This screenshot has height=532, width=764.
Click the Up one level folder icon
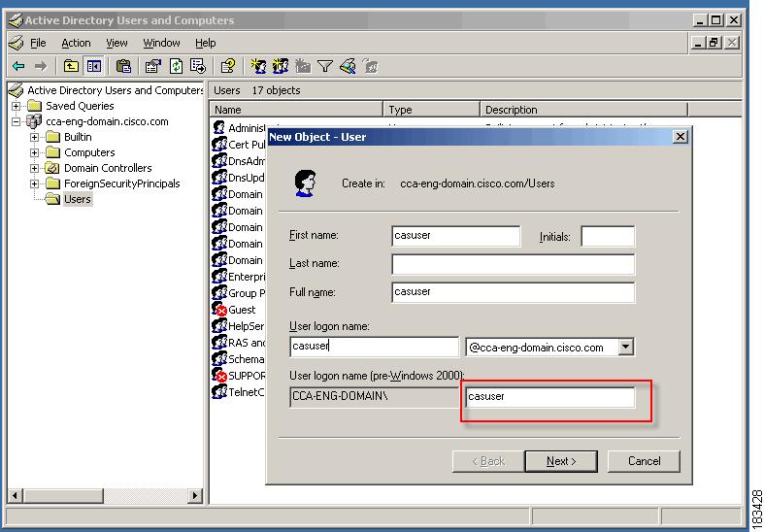(71, 66)
